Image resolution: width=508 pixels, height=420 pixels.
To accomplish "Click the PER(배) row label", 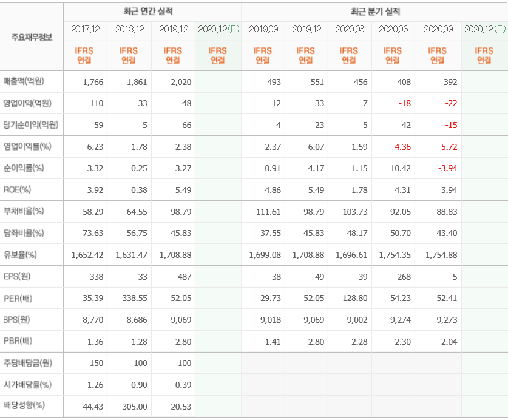I will (x=18, y=298).
